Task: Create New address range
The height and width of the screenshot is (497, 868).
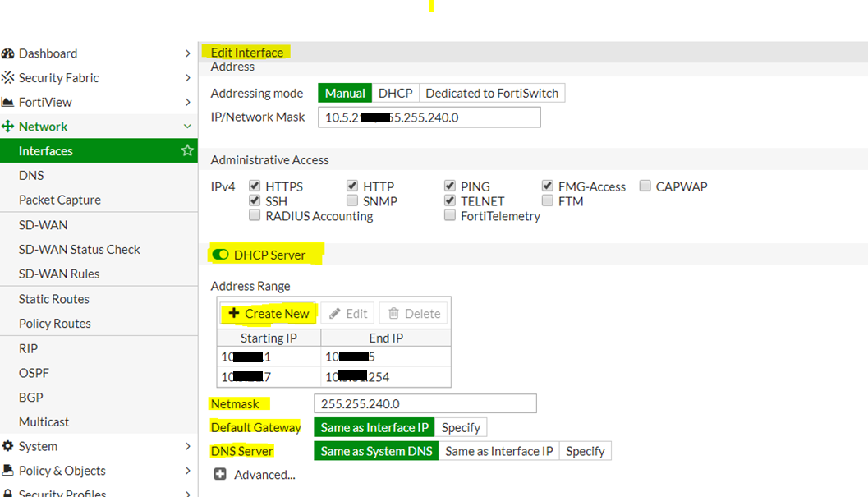Action: (269, 314)
